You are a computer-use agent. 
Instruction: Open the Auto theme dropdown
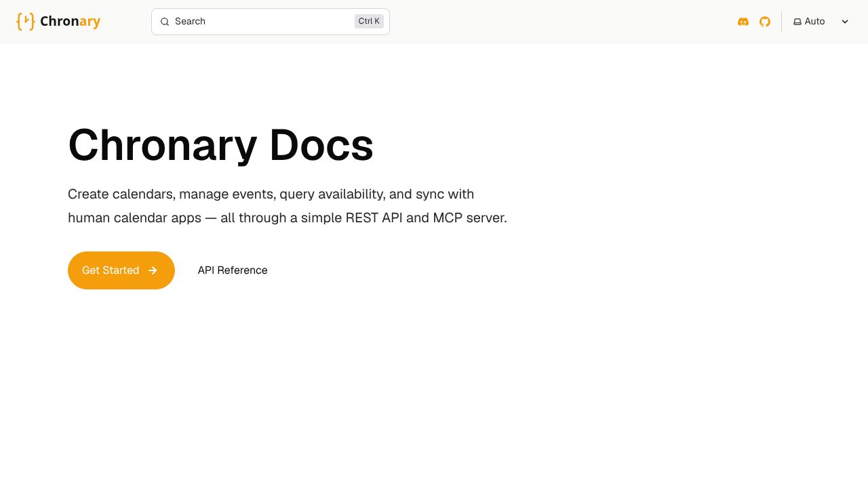pos(821,22)
